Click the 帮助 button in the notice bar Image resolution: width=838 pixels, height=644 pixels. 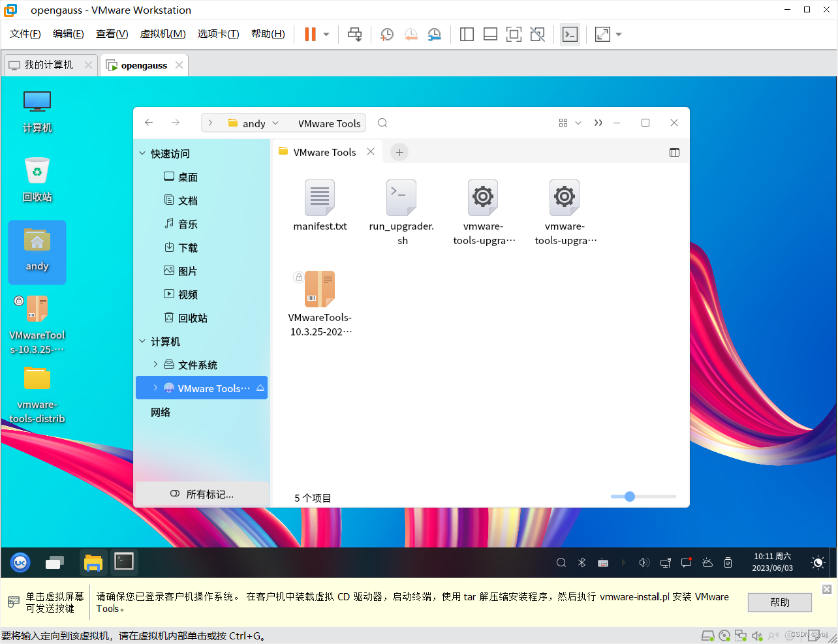[779, 602]
